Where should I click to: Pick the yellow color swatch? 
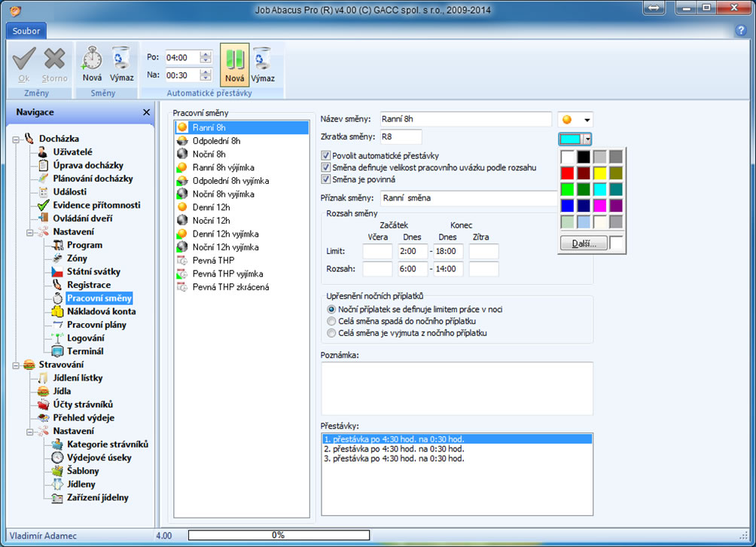click(x=600, y=173)
